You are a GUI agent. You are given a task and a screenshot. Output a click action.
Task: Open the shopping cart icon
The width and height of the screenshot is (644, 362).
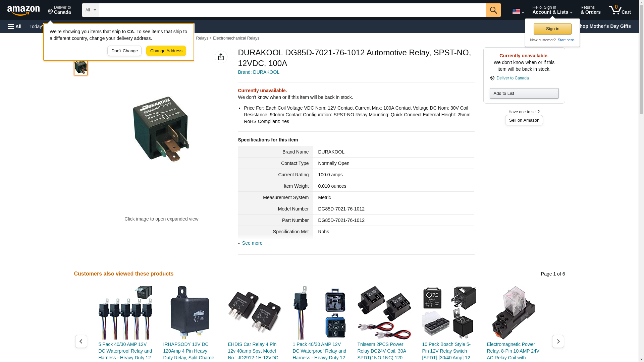click(620, 10)
